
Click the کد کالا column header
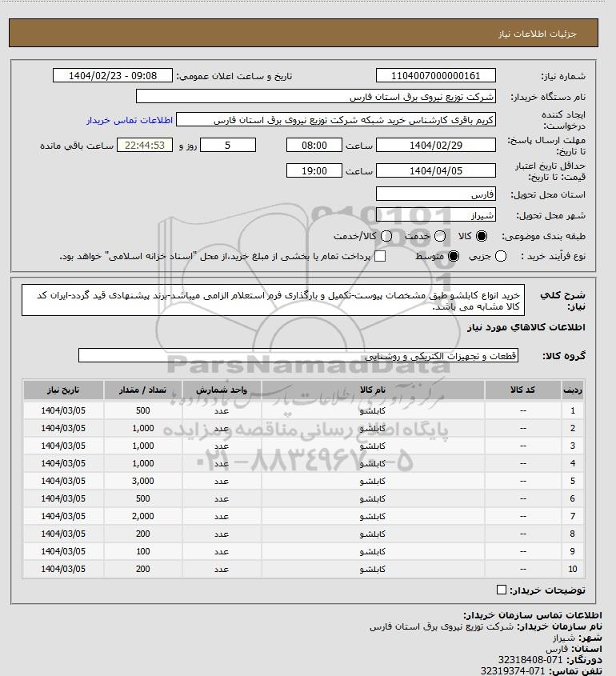[x=523, y=390]
